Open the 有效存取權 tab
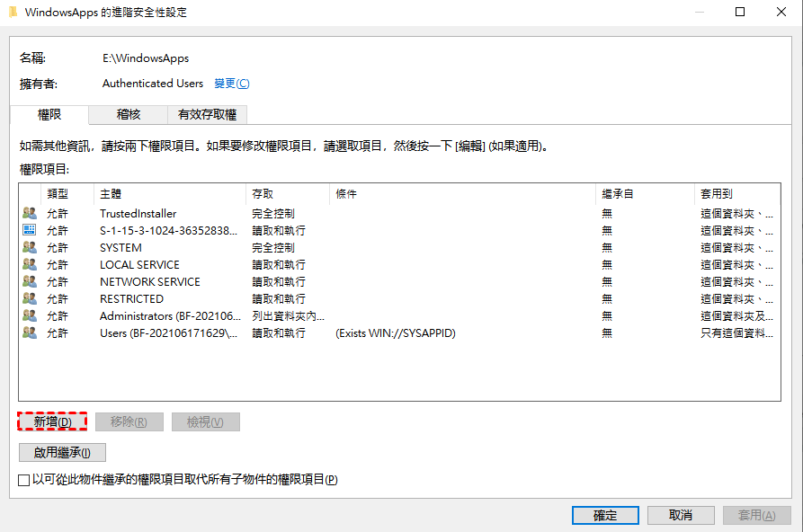 (207, 115)
